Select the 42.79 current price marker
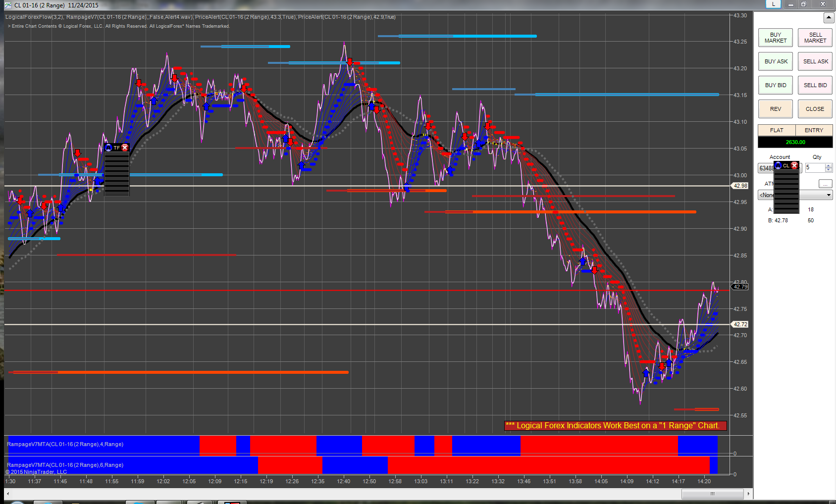The height and width of the screenshot is (504, 836). [x=740, y=287]
